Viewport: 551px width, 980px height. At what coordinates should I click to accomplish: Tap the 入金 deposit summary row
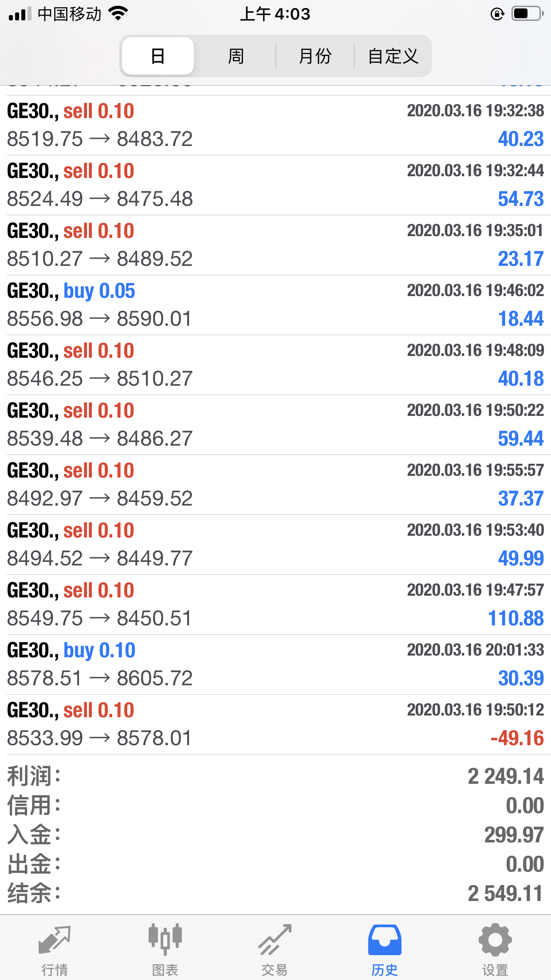(275, 835)
